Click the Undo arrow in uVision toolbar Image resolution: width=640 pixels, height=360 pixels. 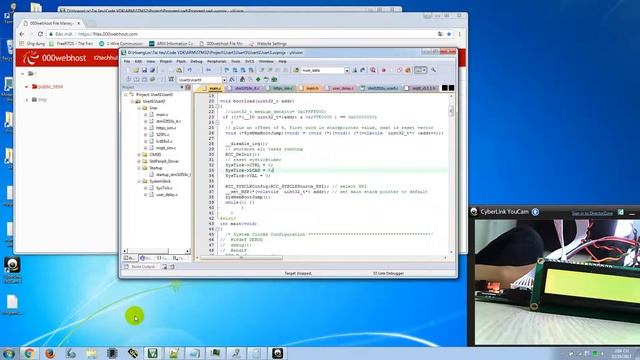pyautogui.click(x=190, y=70)
